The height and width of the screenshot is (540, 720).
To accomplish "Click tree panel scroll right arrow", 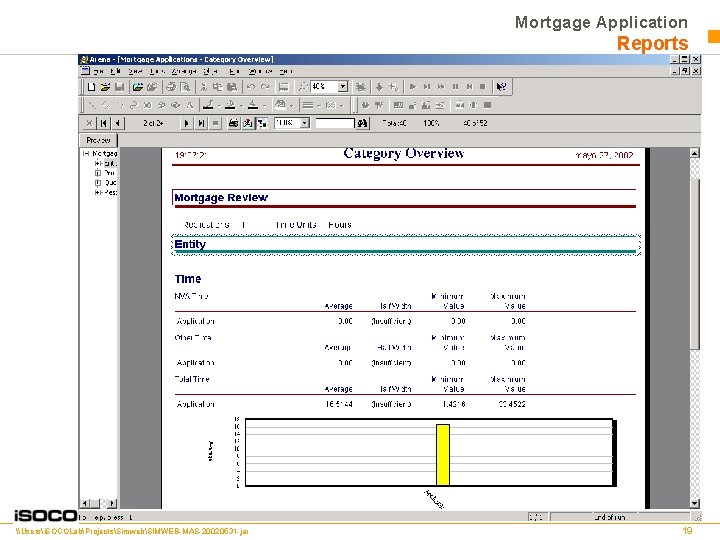I will [112, 503].
